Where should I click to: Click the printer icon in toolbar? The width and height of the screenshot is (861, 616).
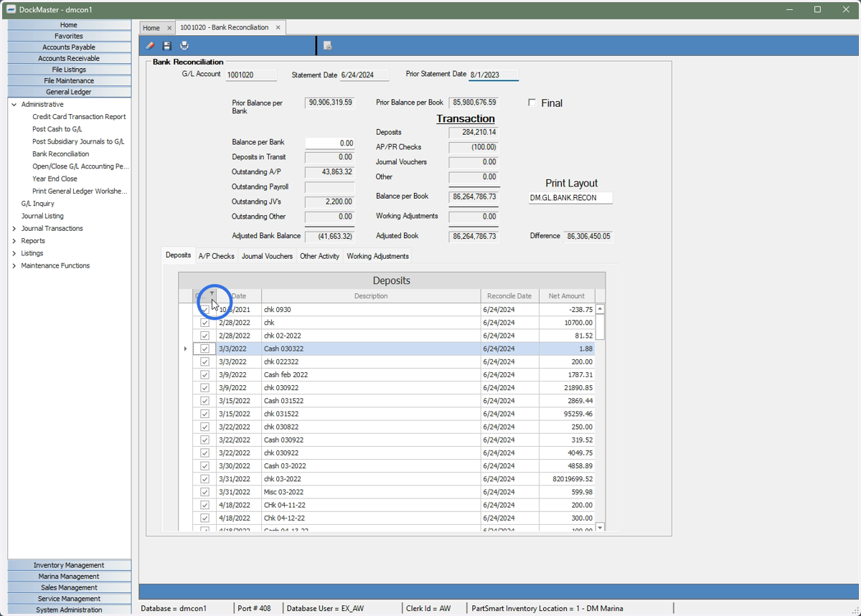coord(184,46)
